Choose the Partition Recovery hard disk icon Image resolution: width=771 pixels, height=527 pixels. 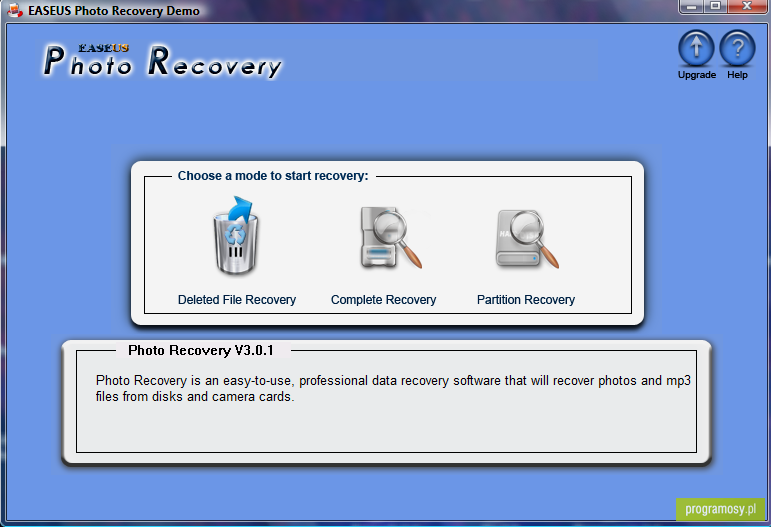(527, 239)
